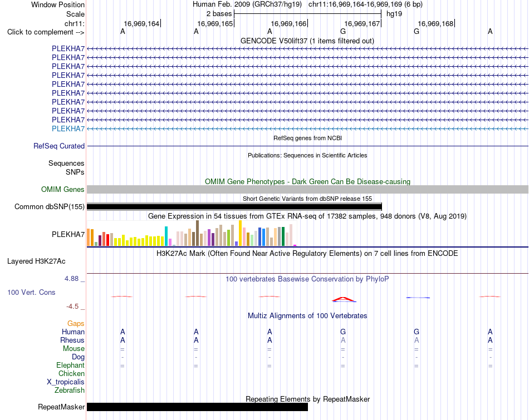Select the Elephant alignment row label

(x=70, y=365)
